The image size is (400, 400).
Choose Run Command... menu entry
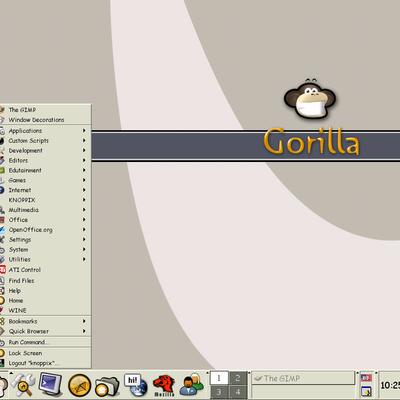tap(45, 342)
